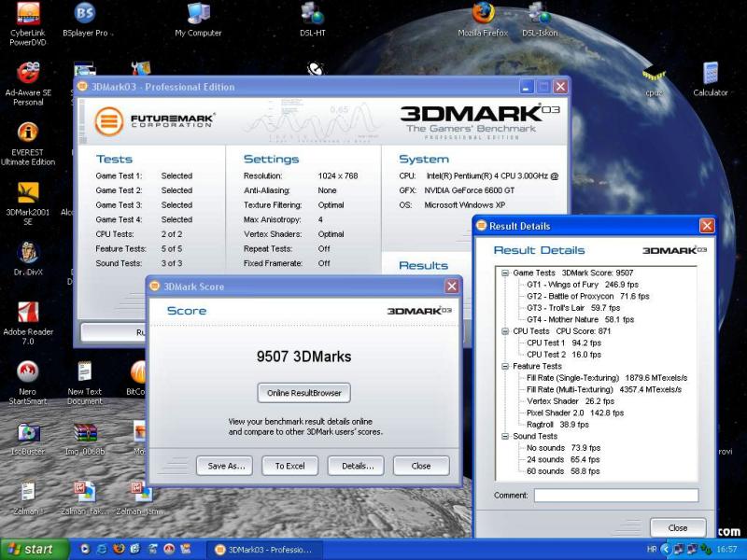Collapse the Game Tests tree node

(505, 273)
